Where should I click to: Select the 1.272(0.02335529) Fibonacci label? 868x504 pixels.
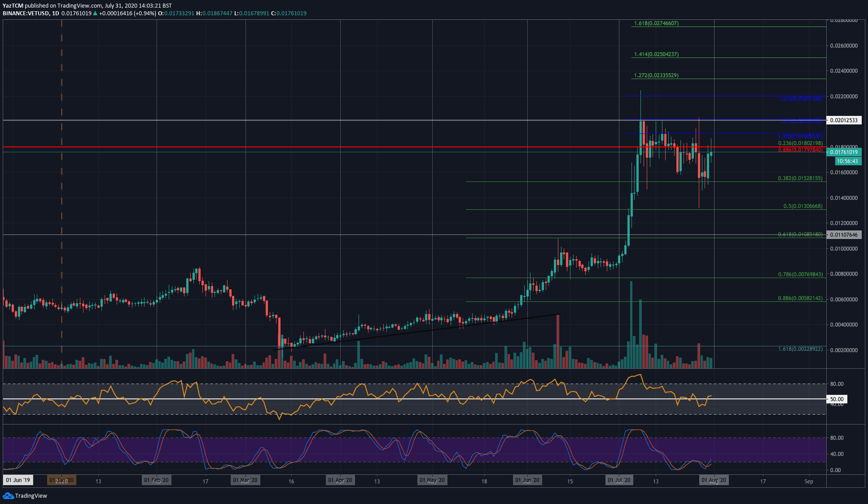656,75
